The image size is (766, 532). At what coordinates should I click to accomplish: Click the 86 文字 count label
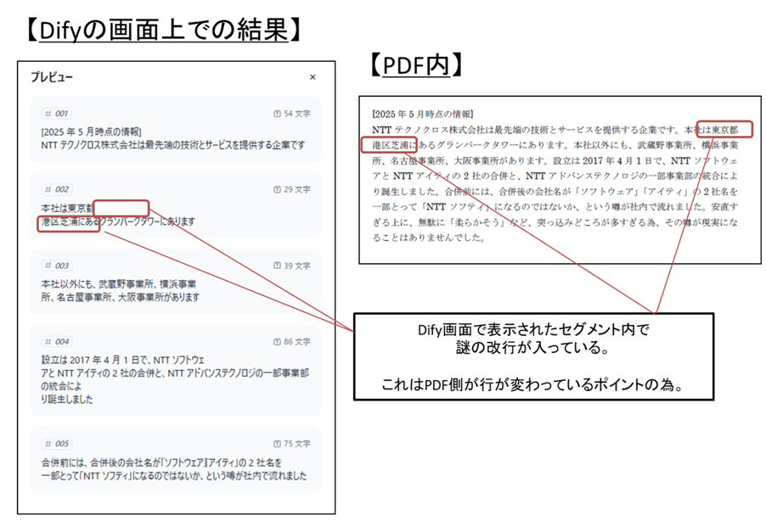(x=297, y=342)
